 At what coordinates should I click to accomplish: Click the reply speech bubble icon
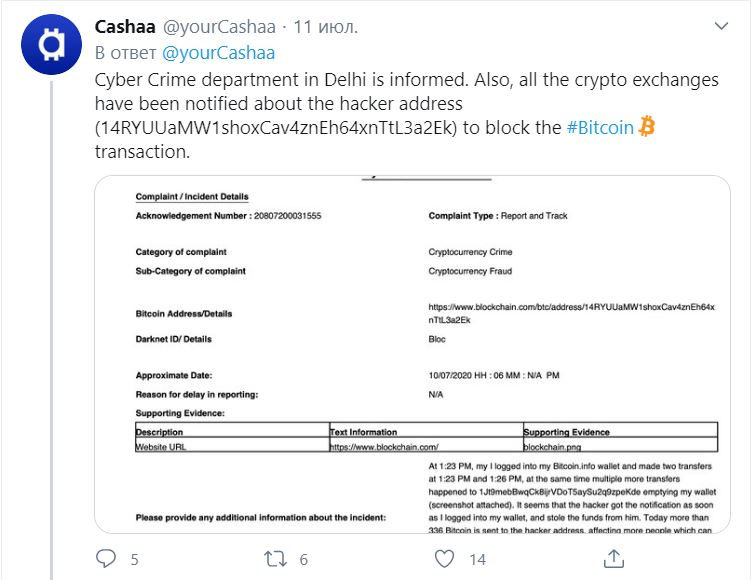pyautogui.click(x=106, y=559)
